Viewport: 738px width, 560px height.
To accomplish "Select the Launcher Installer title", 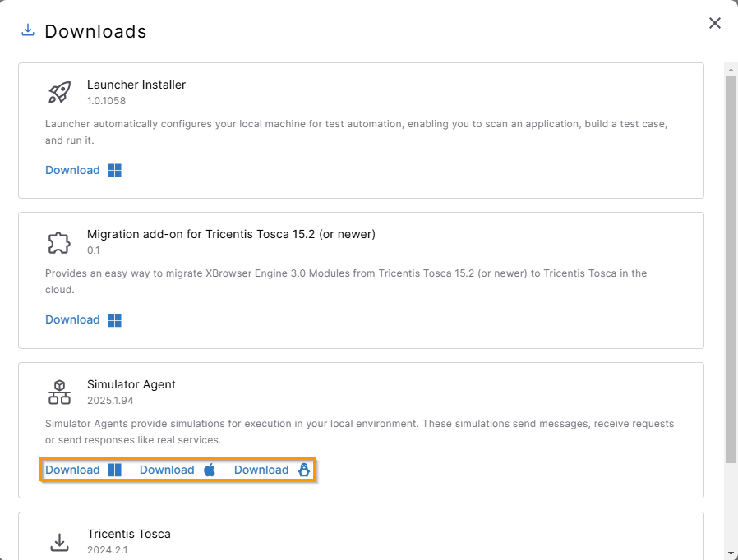I will point(136,85).
